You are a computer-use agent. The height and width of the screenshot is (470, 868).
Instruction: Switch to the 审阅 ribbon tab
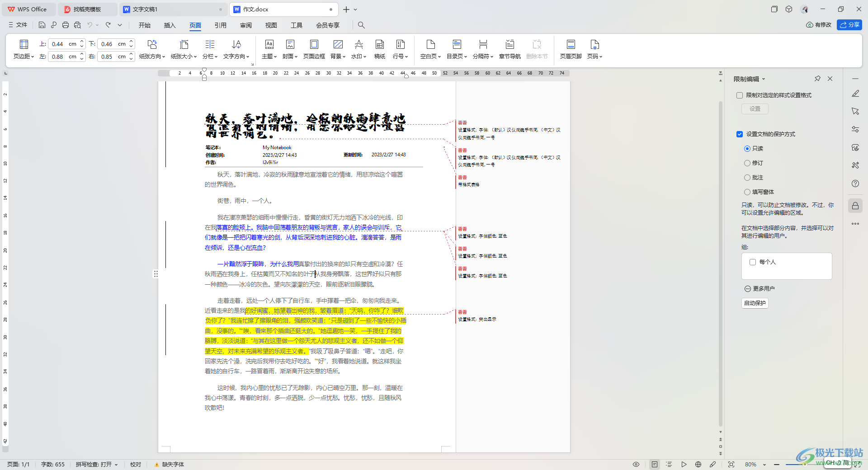[x=246, y=25]
